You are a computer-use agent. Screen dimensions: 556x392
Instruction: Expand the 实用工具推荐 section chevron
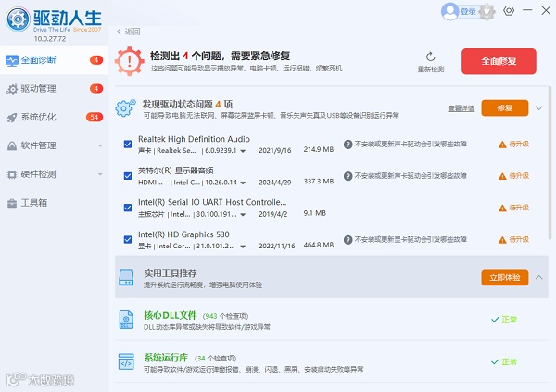(x=539, y=277)
